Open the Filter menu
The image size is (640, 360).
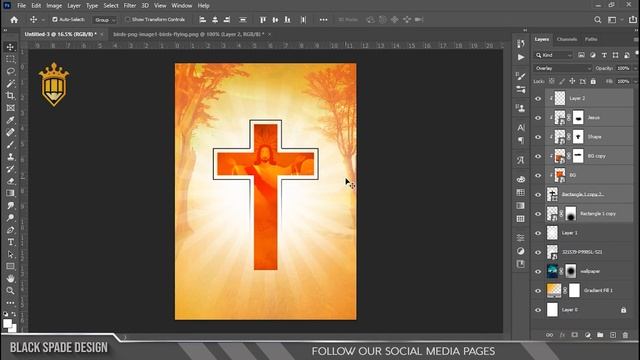pyautogui.click(x=129, y=6)
